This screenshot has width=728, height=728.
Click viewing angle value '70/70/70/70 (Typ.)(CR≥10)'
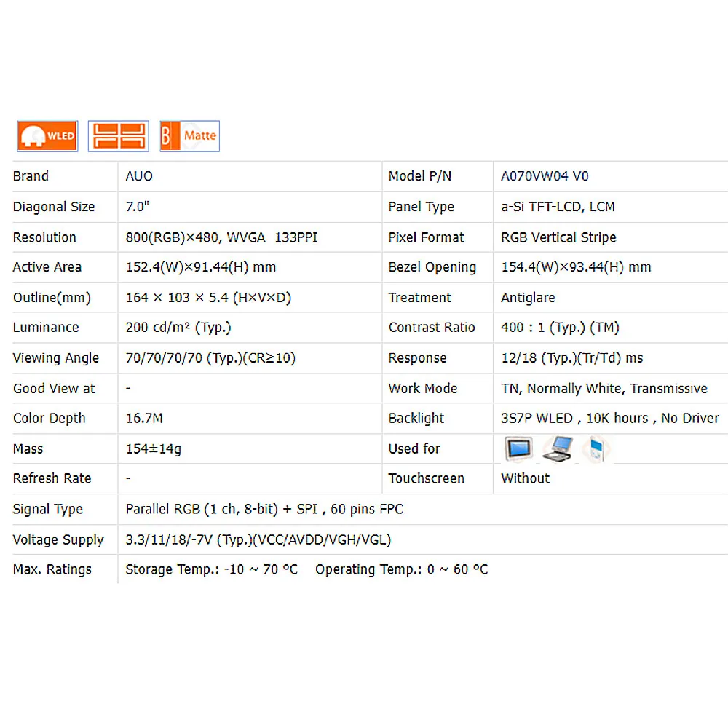(210, 358)
